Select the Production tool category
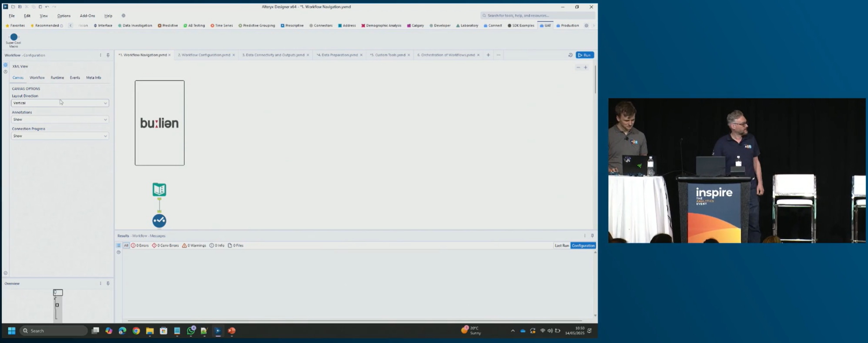 (x=567, y=26)
